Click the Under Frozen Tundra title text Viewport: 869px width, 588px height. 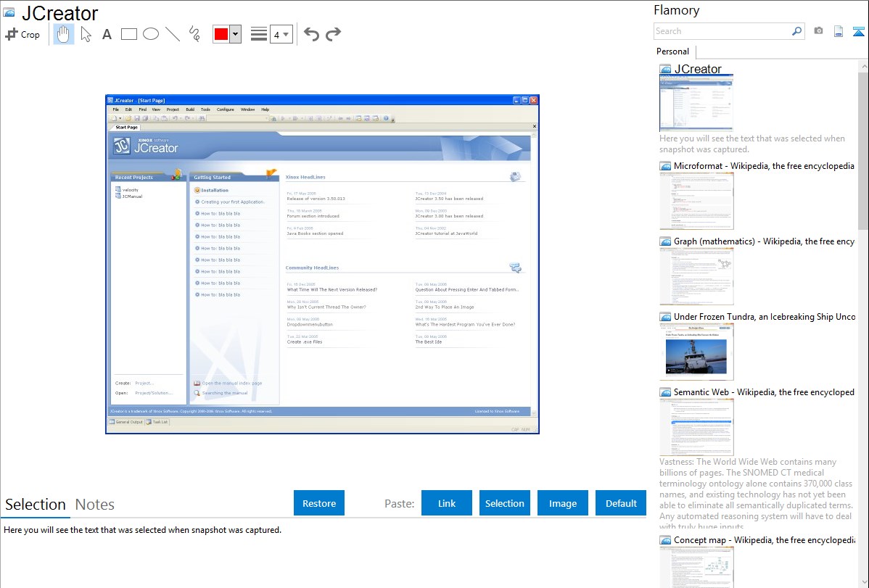(x=765, y=317)
